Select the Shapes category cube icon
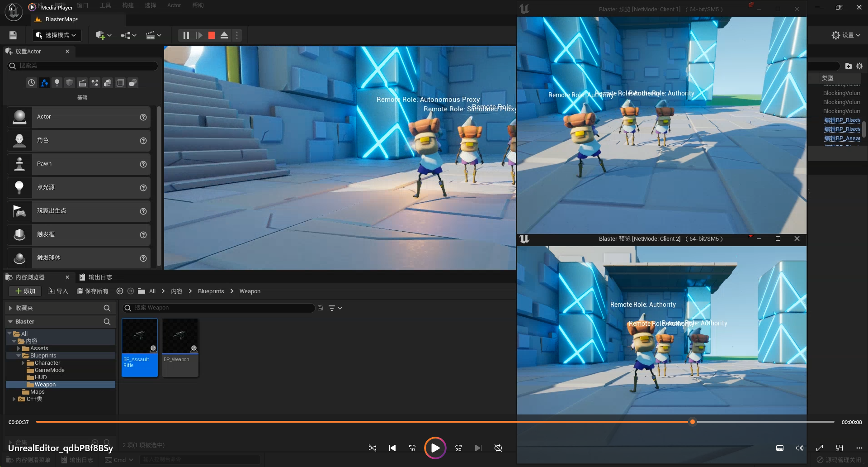Viewport: 868px width, 467px height. click(70, 83)
